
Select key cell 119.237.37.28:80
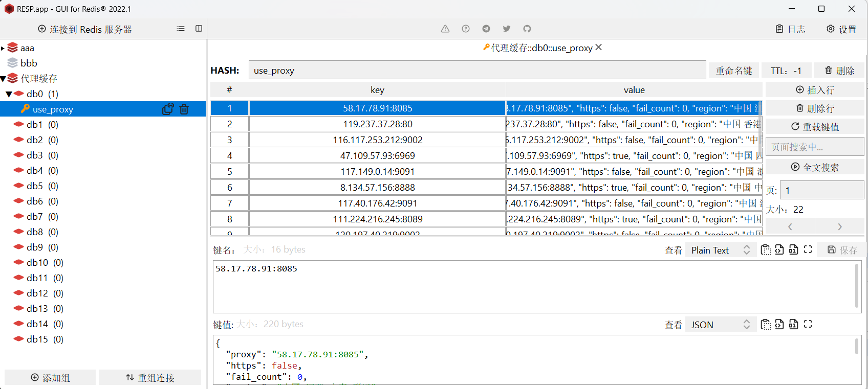(378, 124)
